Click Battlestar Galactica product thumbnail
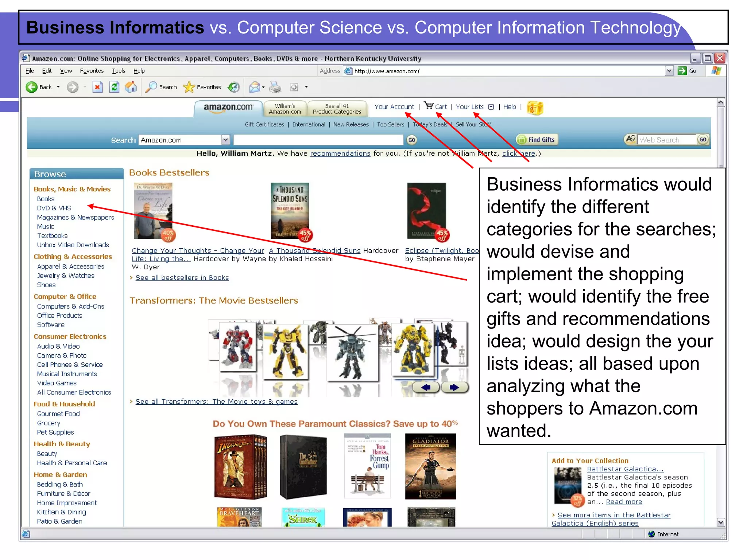Viewport: 747px width, 560px height. [567, 486]
